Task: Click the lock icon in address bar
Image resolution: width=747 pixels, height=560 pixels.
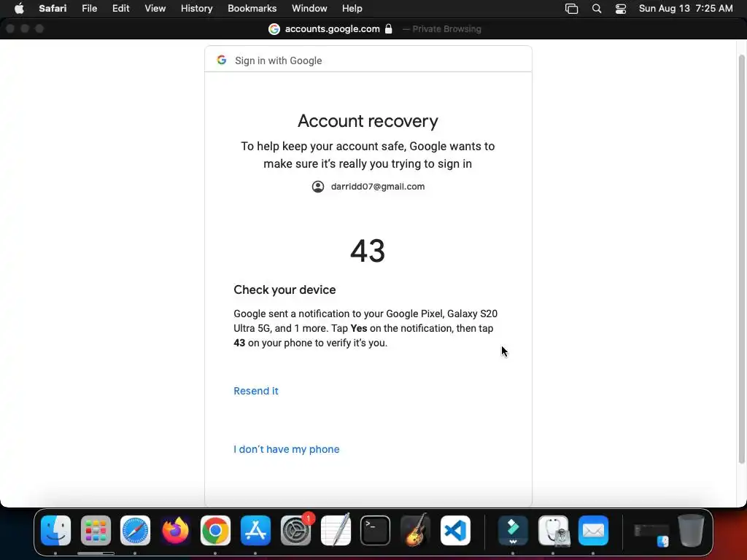Action: [388, 29]
